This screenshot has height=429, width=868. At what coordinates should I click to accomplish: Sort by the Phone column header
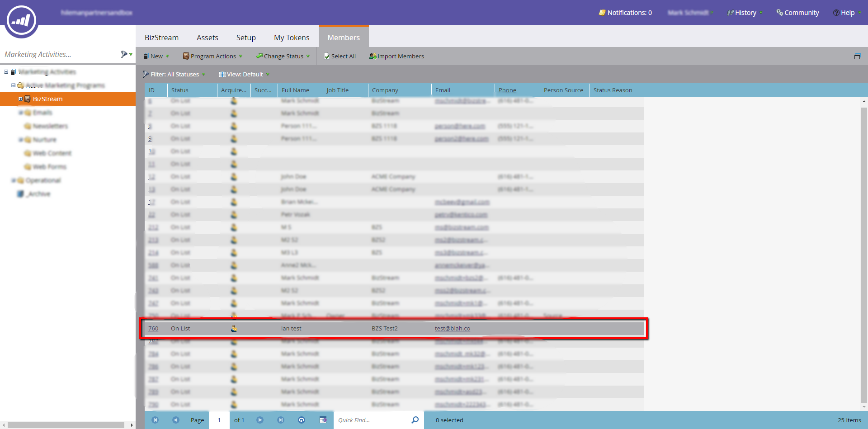(517, 90)
